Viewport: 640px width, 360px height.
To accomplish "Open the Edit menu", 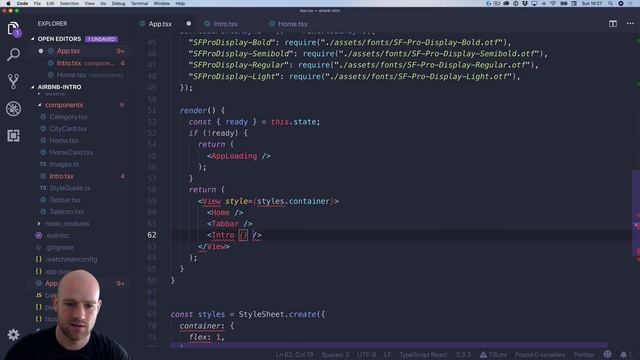I will [50, 3].
